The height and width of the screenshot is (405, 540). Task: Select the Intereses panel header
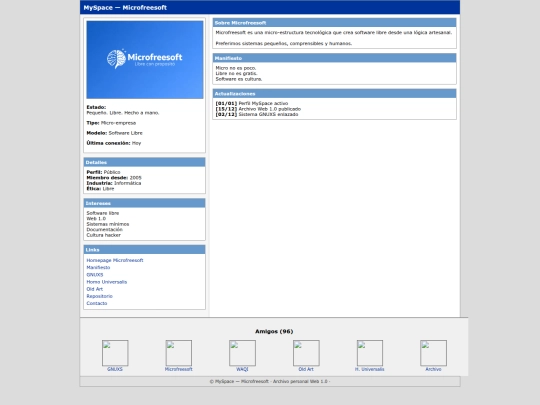(x=144, y=203)
